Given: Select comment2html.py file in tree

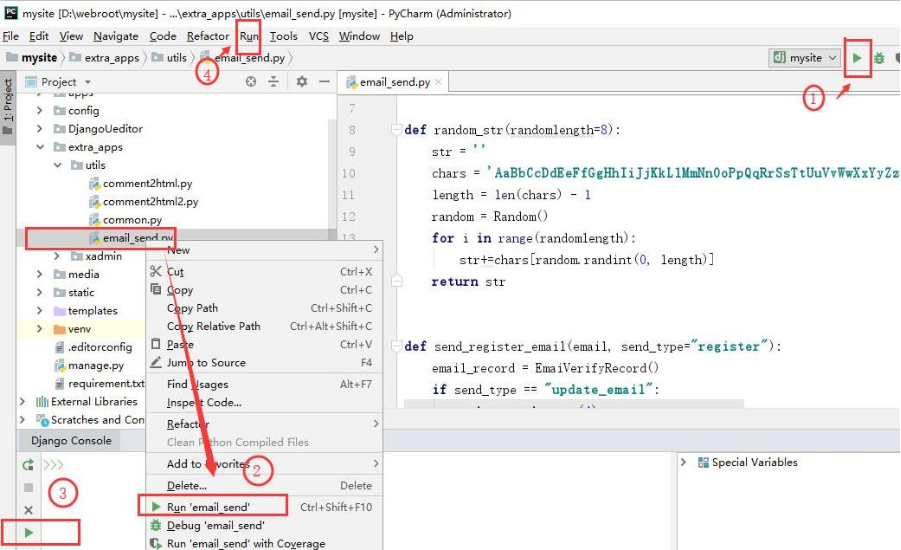Looking at the screenshot, I should (141, 183).
